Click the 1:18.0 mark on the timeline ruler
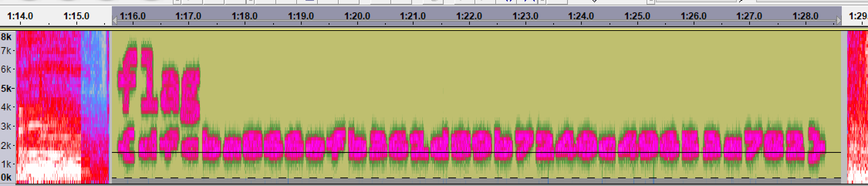This screenshot has width=868, height=186. (245, 16)
